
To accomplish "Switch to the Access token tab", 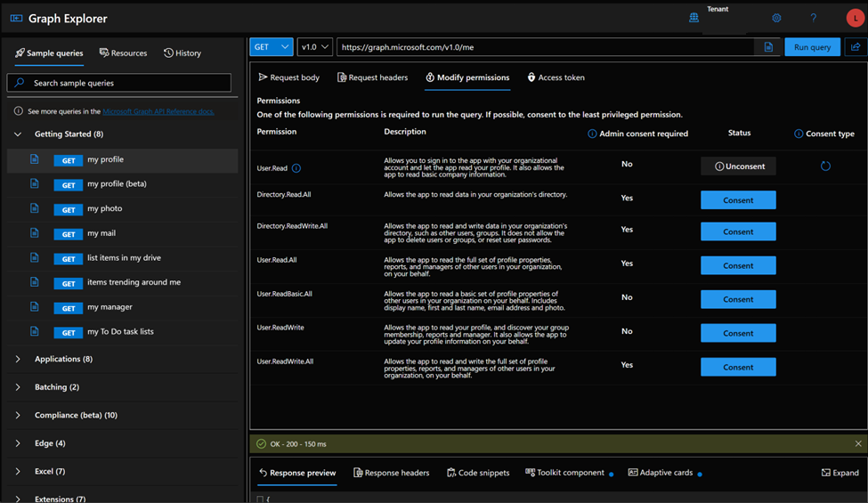I will click(556, 77).
